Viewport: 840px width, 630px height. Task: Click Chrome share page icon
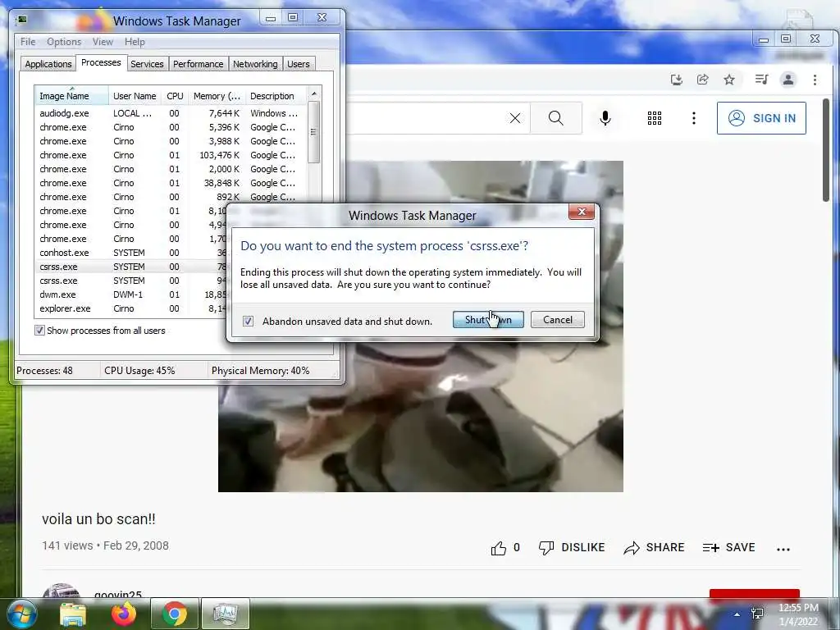(x=703, y=80)
